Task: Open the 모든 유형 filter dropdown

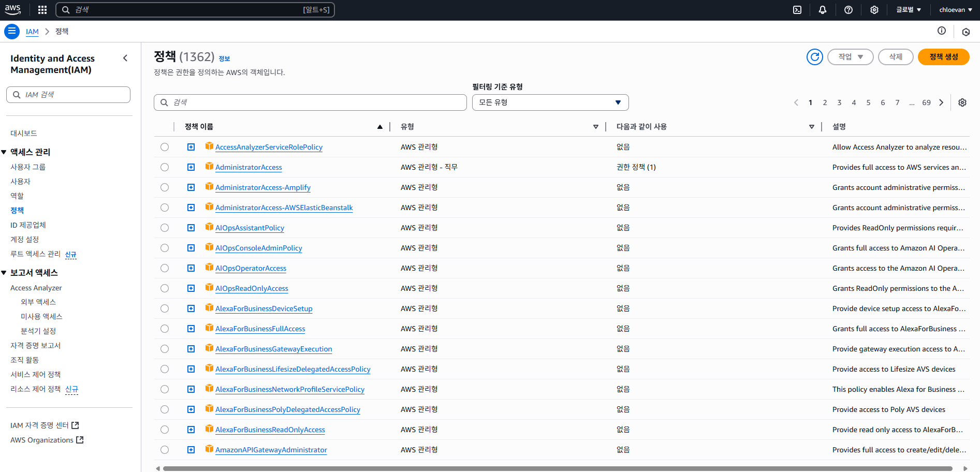Action: (x=550, y=102)
